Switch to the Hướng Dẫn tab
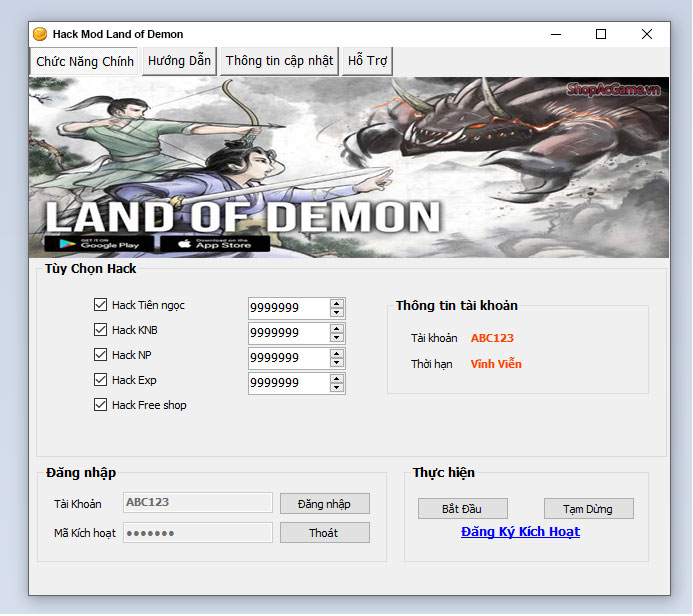Viewport: 693px width, 616px height. coord(179,61)
